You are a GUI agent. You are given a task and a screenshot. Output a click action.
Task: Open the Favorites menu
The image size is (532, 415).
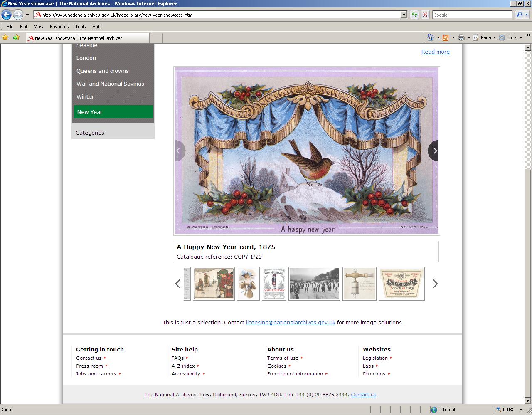59,26
